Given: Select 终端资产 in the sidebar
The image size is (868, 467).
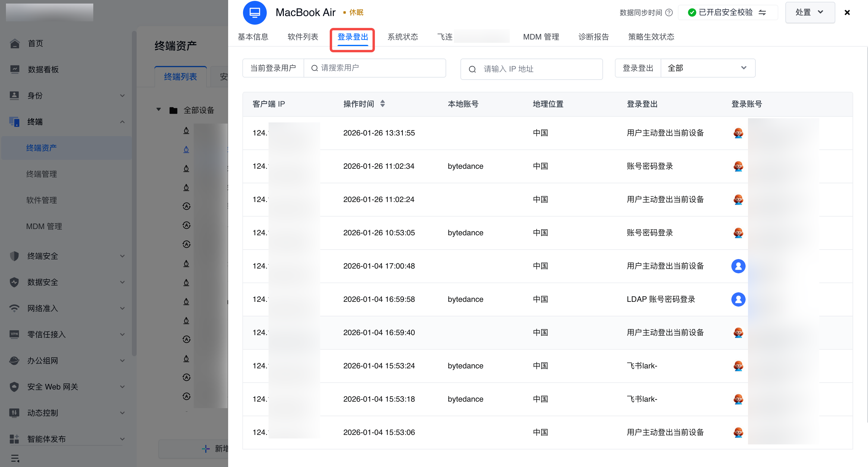Looking at the screenshot, I should click(67, 148).
